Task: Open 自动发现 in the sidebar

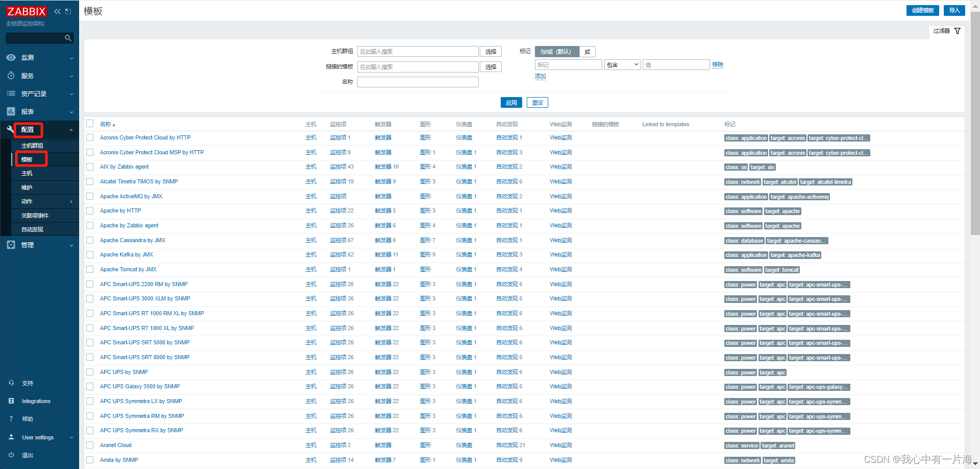Action: pyautogui.click(x=32, y=229)
